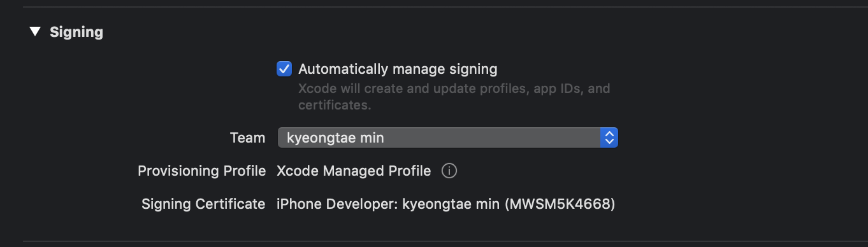Collapse the Signing section disclosure triangle
Image resolution: width=868 pixels, height=247 pixels.
coord(35,31)
